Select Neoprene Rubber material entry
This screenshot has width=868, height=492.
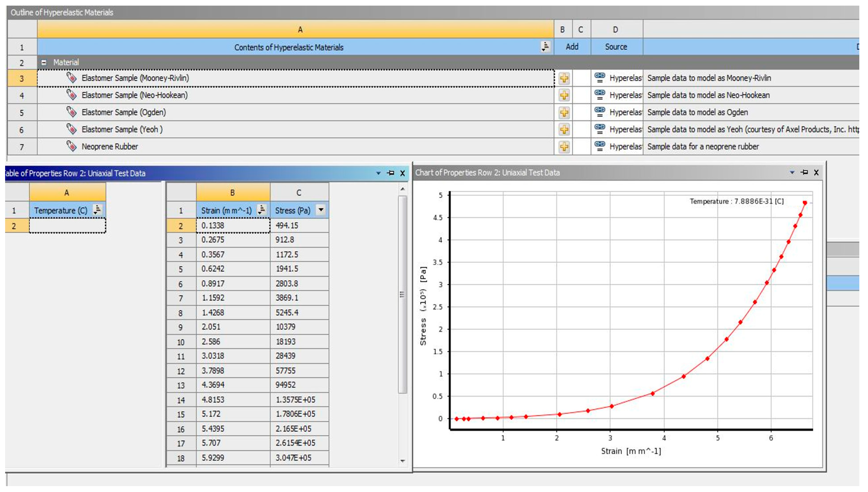[109, 147]
